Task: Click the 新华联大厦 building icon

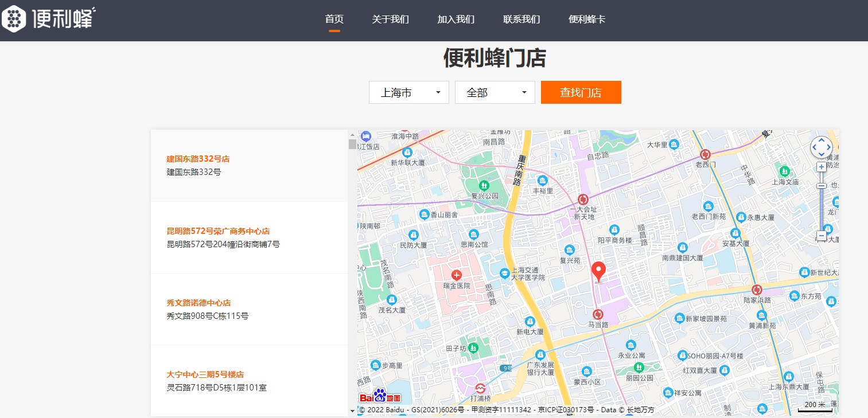Action: point(407,152)
